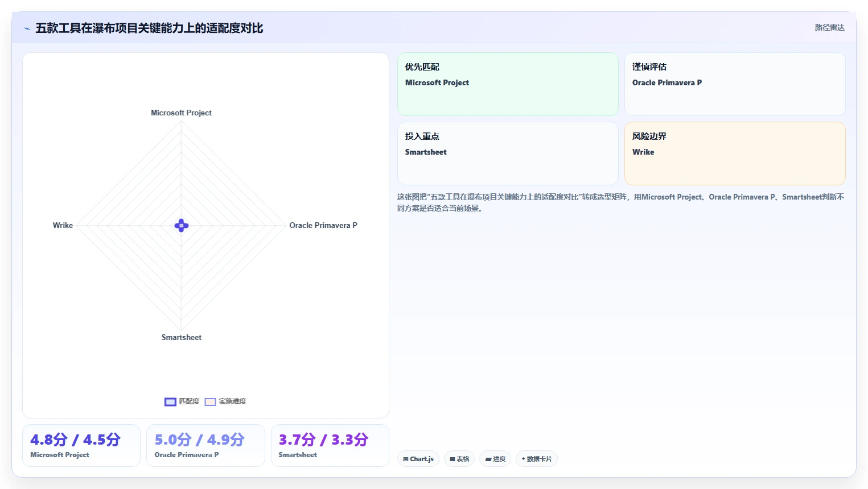Click the Oracle Primavera P radar axis label
868x489 pixels.
pos(323,225)
